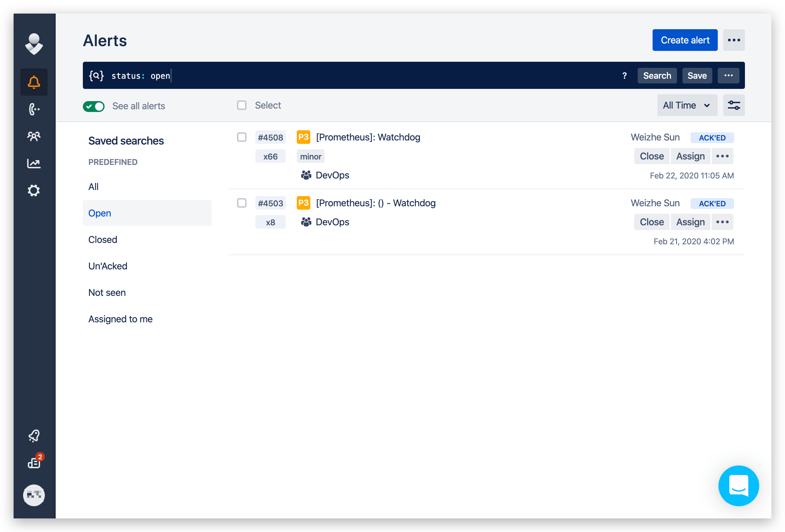Open the Alerts bell icon in sidebar
The height and width of the screenshot is (532, 785).
[x=34, y=82]
